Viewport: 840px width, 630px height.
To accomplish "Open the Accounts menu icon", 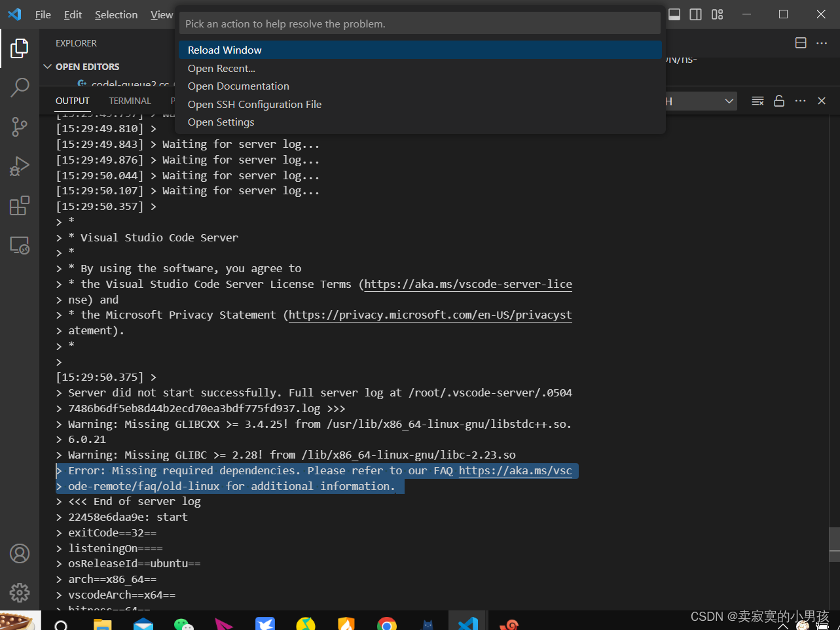I will pyautogui.click(x=20, y=553).
